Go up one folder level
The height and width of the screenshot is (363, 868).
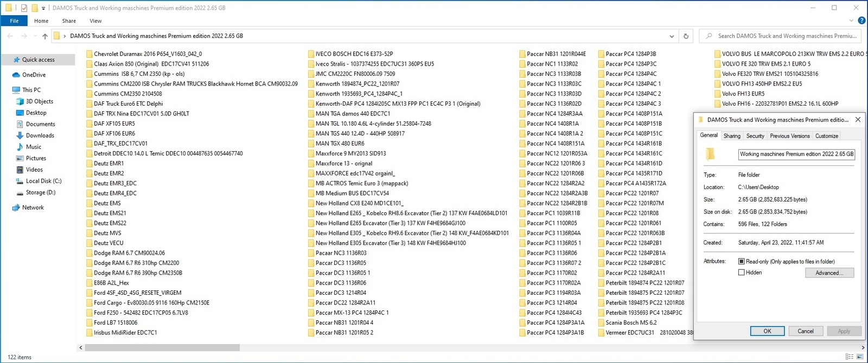pos(45,36)
